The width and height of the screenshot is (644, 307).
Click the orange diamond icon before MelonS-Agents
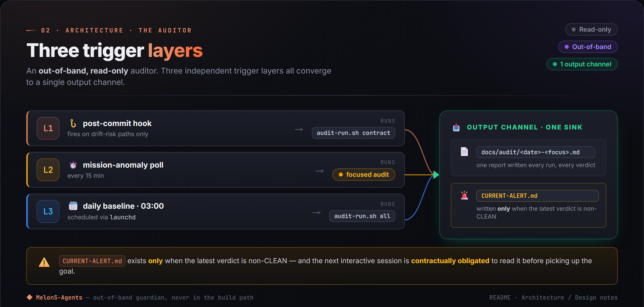click(x=29, y=297)
